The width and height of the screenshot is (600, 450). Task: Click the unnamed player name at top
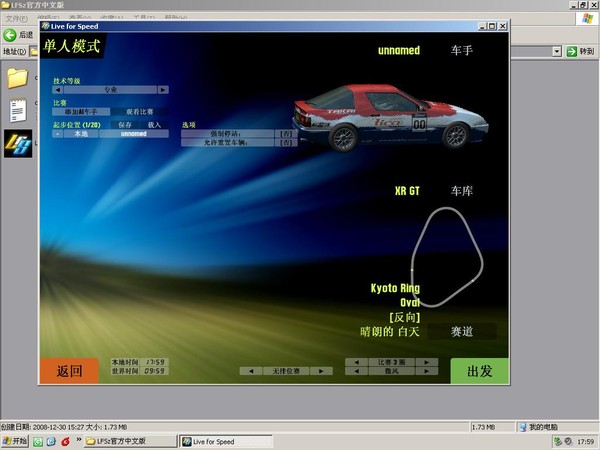click(x=399, y=50)
